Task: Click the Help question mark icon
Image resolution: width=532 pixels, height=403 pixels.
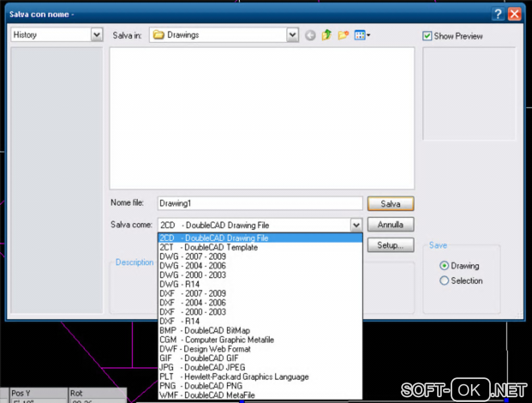Action: [x=498, y=14]
